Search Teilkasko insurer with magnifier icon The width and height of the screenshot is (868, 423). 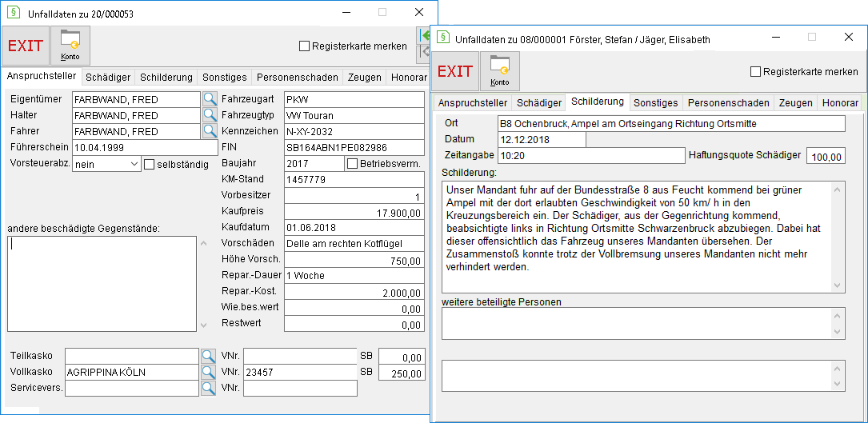click(208, 356)
